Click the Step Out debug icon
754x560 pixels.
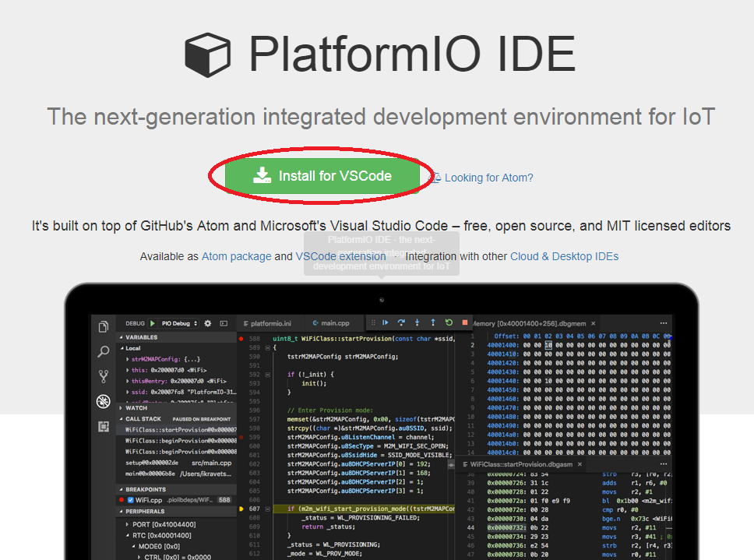433,322
